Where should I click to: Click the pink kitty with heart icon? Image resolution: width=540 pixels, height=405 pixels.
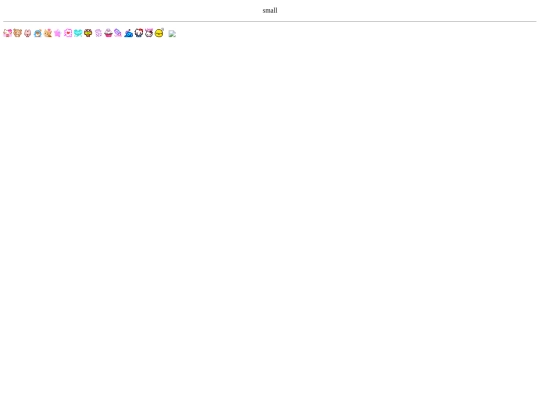8,33
